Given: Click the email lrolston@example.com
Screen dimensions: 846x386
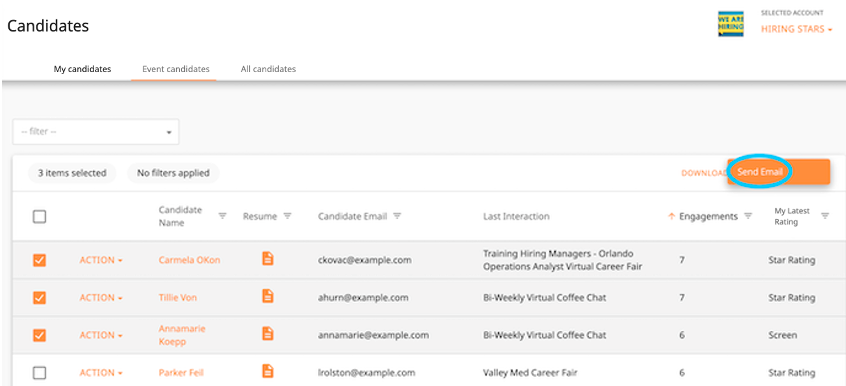Looking at the screenshot, I should tap(366, 373).
